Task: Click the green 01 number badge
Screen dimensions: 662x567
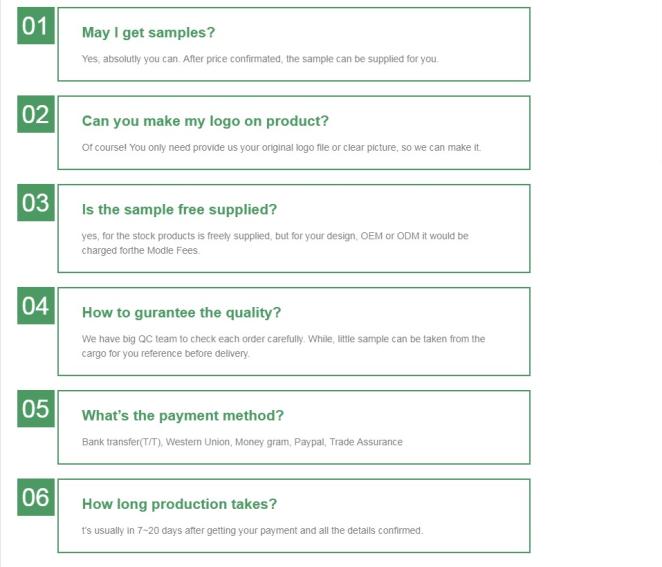Action: (x=36, y=26)
